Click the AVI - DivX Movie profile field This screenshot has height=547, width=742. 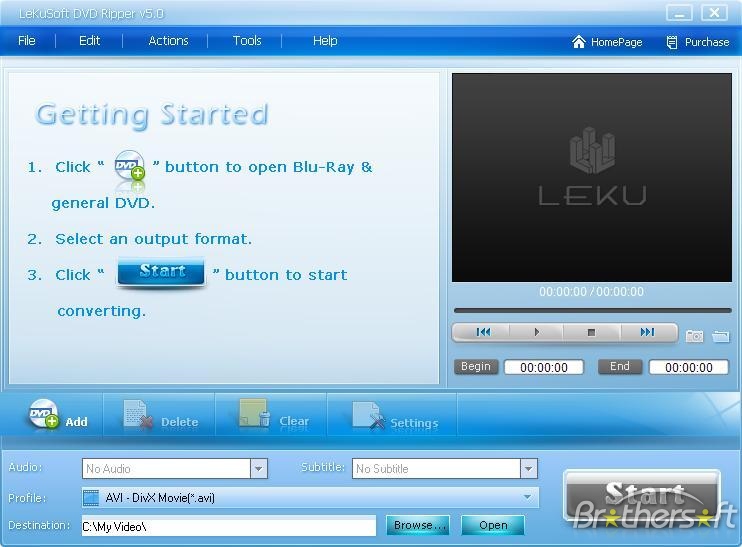310,497
